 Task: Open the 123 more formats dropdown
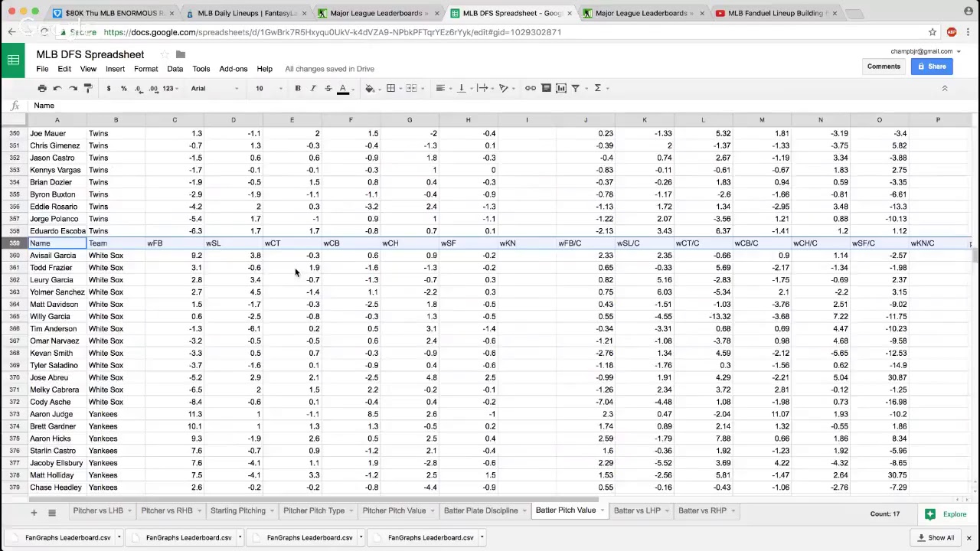coord(170,88)
